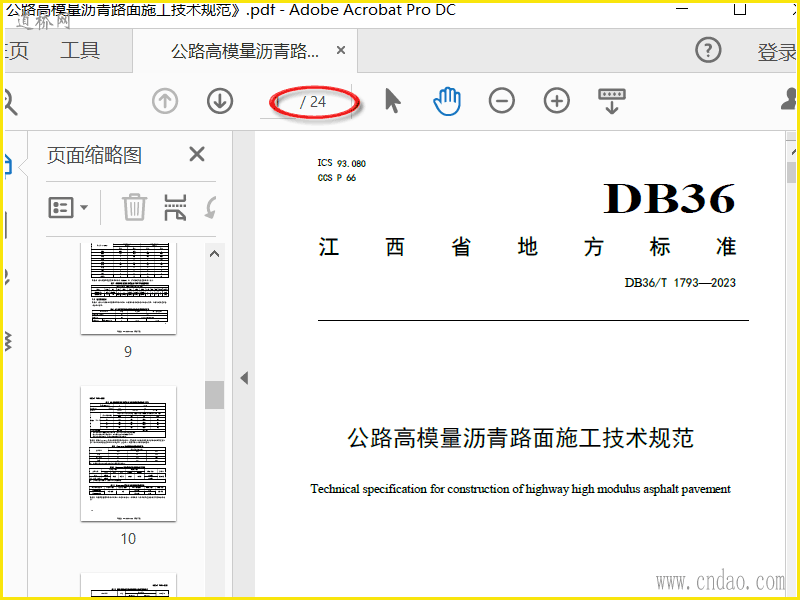Go to previous page using up arrow
This screenshot has height=600, width=800.
point(165,101)
